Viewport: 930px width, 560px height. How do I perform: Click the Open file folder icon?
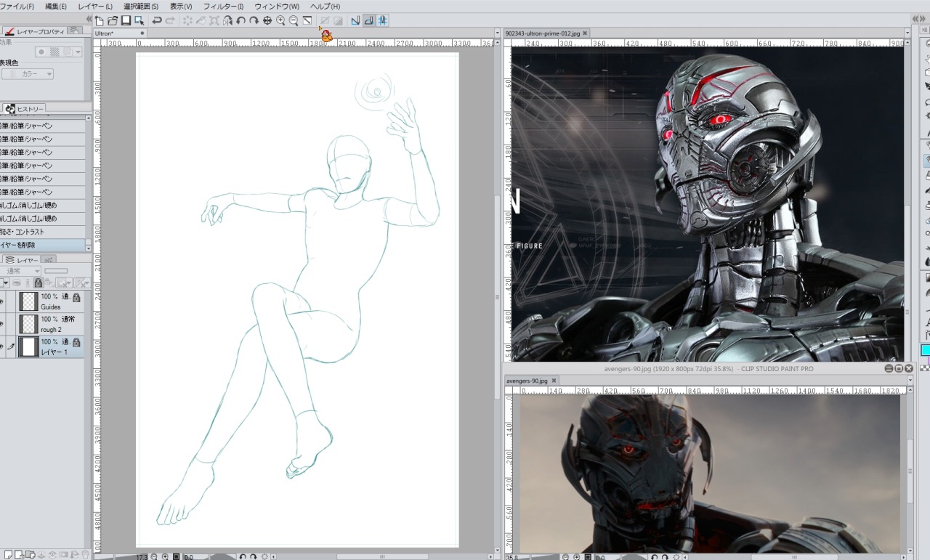[x=113, y=21]
